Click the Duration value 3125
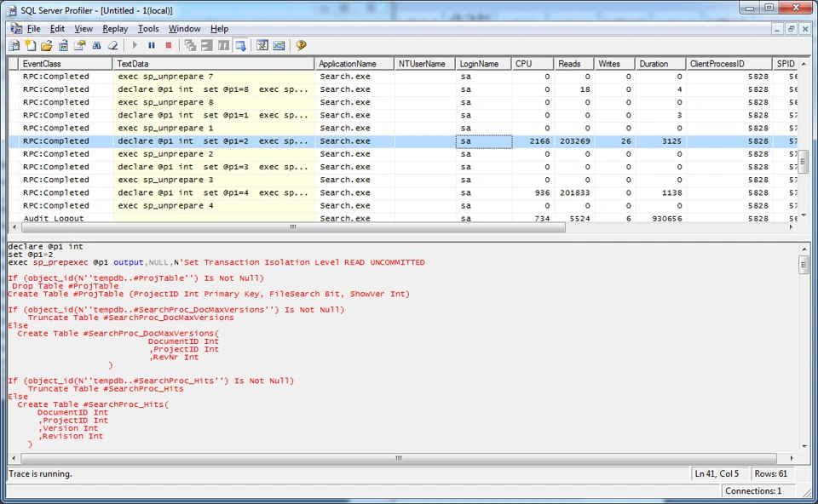The image size is (818, 504). pos(671,141)
